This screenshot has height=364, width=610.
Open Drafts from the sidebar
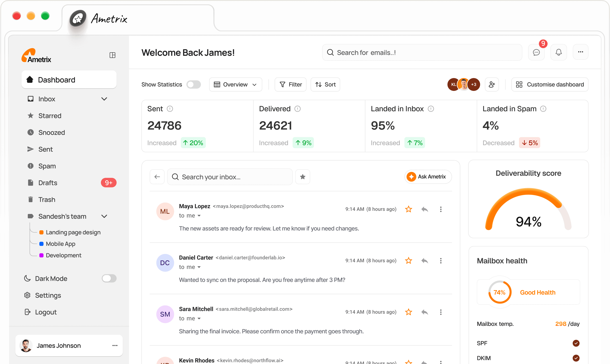click(48, 183)
